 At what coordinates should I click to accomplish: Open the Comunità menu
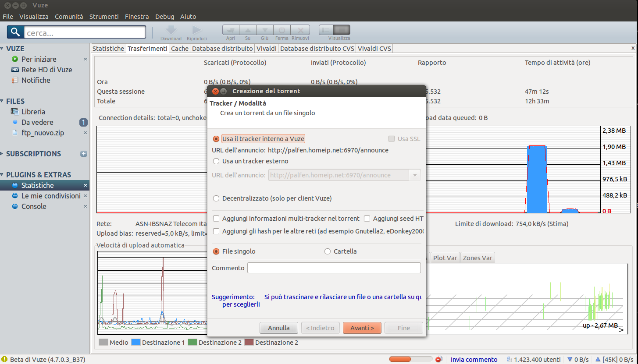tap(69, 17)
